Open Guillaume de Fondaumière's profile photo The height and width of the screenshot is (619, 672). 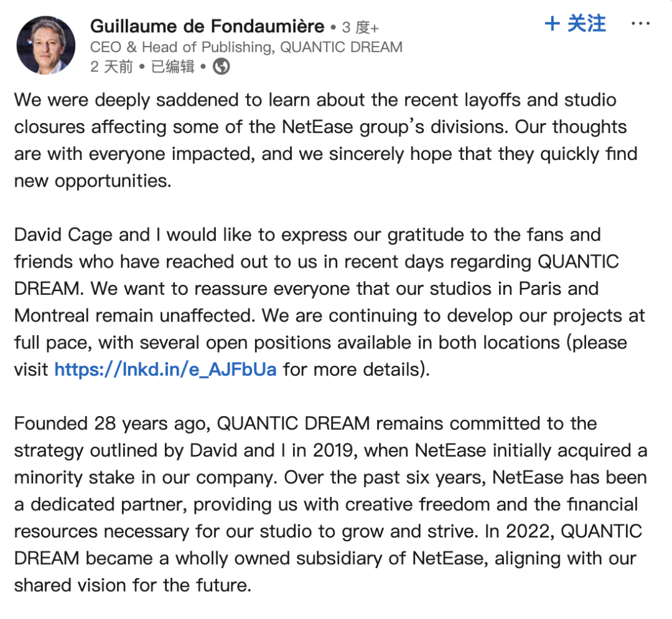pos(46,45)
